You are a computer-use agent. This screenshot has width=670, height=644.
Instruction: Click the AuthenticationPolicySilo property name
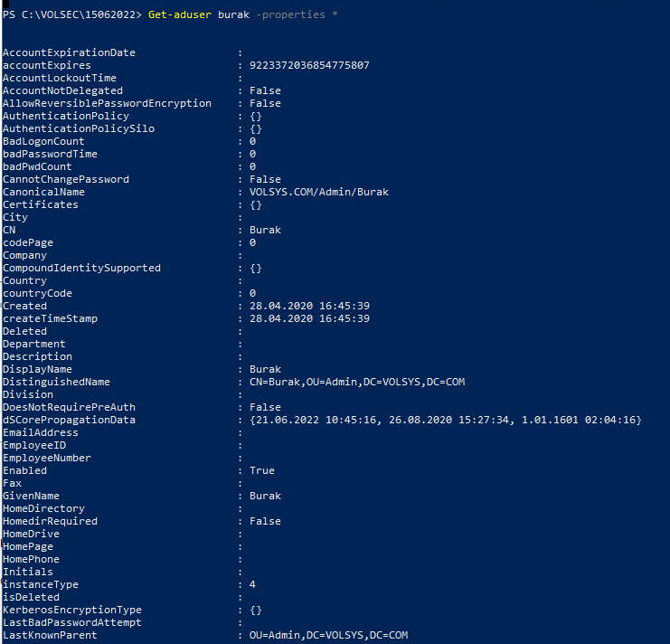[79, 128]
